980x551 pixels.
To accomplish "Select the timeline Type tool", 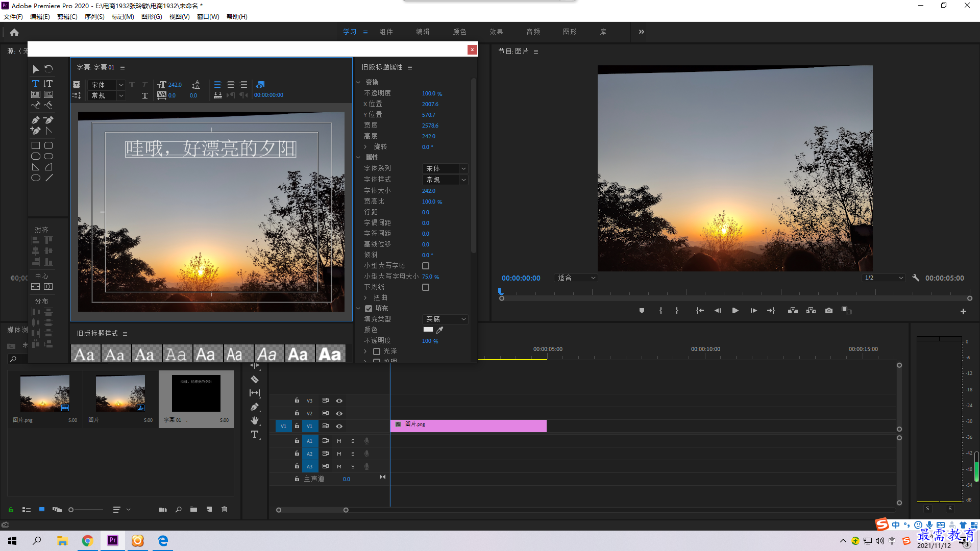I will coord(255,434).
